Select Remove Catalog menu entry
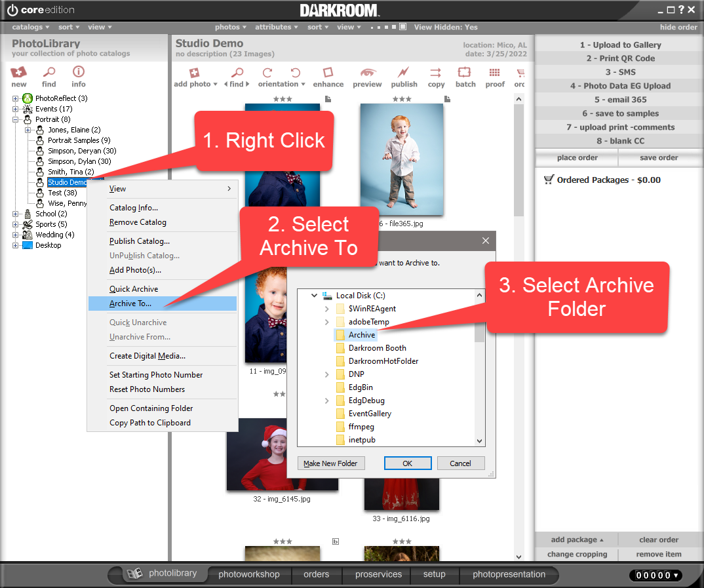This screenshot has height=588, width=704. 162,222
